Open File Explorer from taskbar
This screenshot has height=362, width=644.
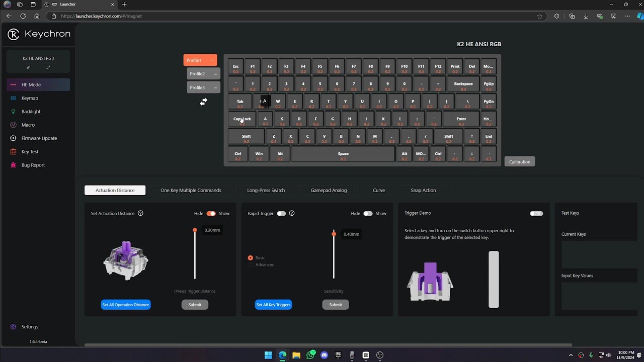[x=296, y=355]
